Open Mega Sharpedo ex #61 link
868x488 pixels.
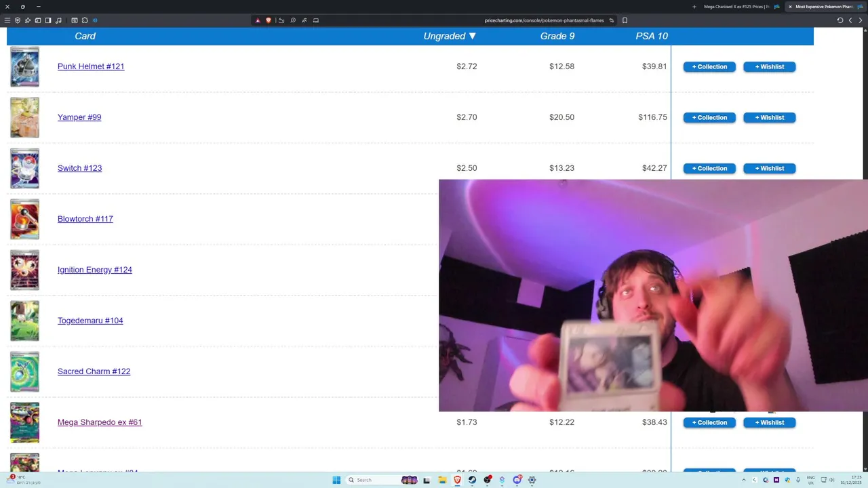coord(100,422)
